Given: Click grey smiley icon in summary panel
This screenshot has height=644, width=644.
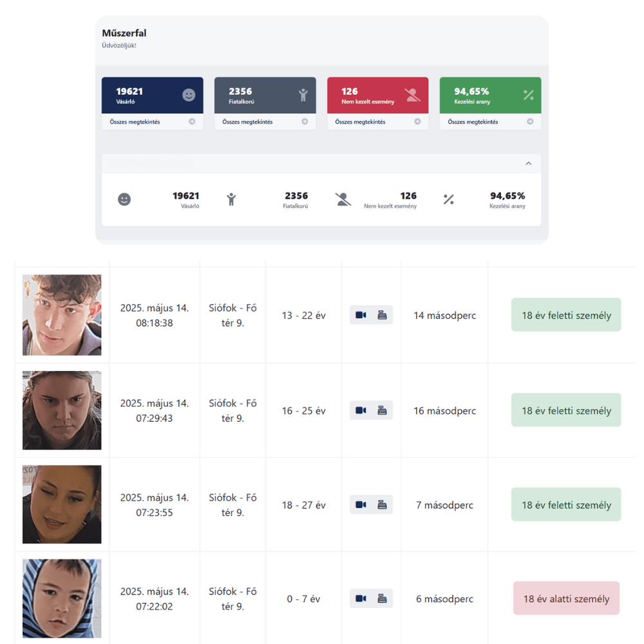Looking at the screenshot, I should point(124,200).
